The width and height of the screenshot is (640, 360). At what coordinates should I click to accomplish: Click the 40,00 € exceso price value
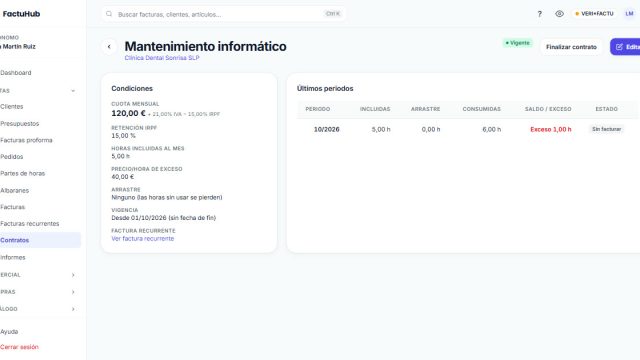(x=122, y=177)
